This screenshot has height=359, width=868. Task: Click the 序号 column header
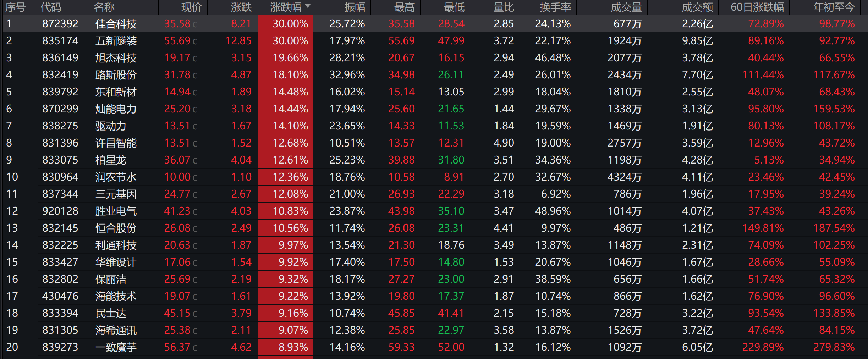pos(15,7)
